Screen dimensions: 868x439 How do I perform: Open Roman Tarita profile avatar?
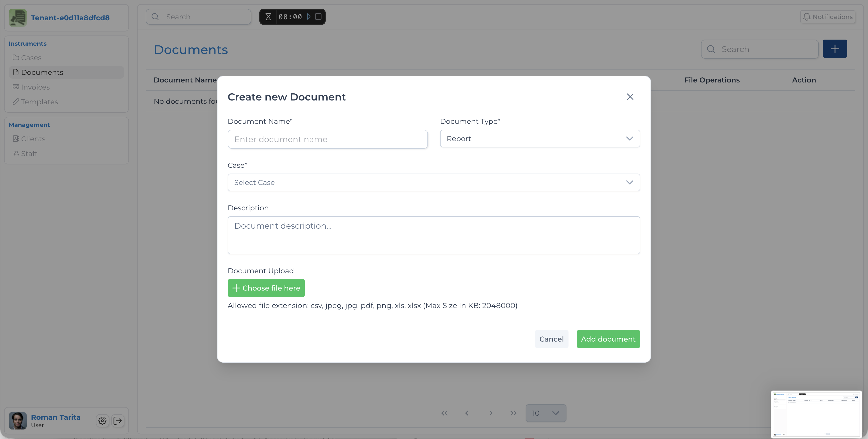tap(18, 420)
